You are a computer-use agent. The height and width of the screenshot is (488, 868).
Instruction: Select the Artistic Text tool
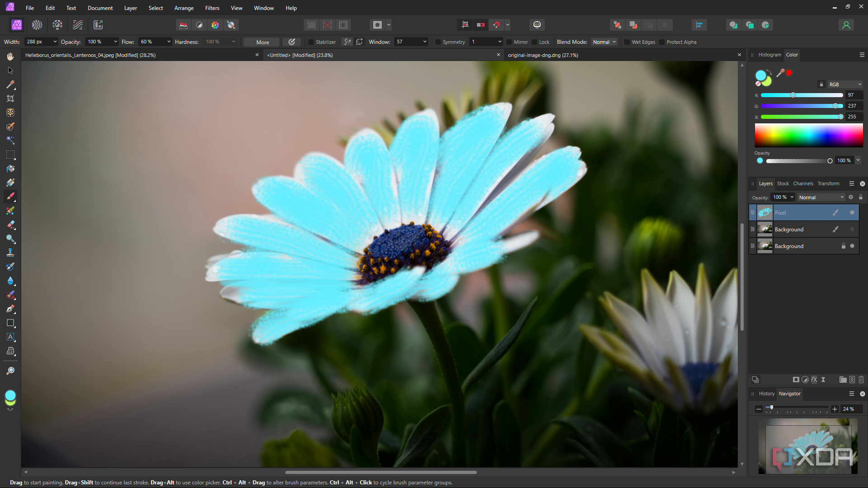click(x=10, y=337)
